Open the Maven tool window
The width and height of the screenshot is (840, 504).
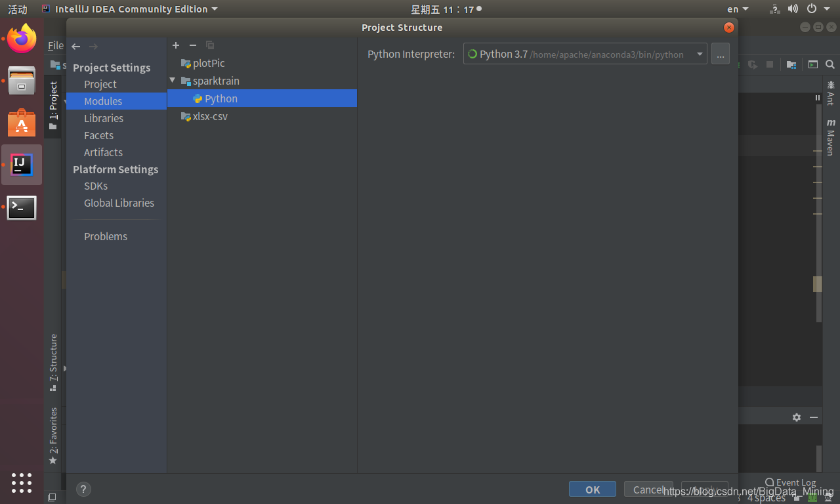point(831,136)
